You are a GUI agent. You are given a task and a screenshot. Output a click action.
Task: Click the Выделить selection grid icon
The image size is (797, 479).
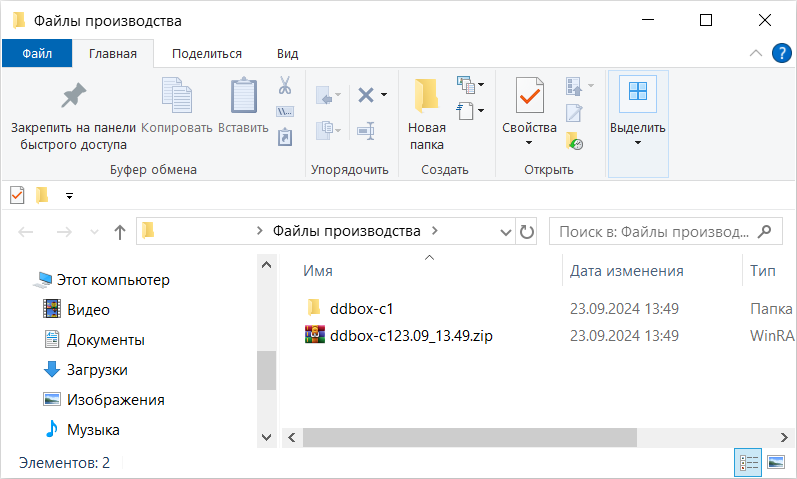(x=638, y=92)
